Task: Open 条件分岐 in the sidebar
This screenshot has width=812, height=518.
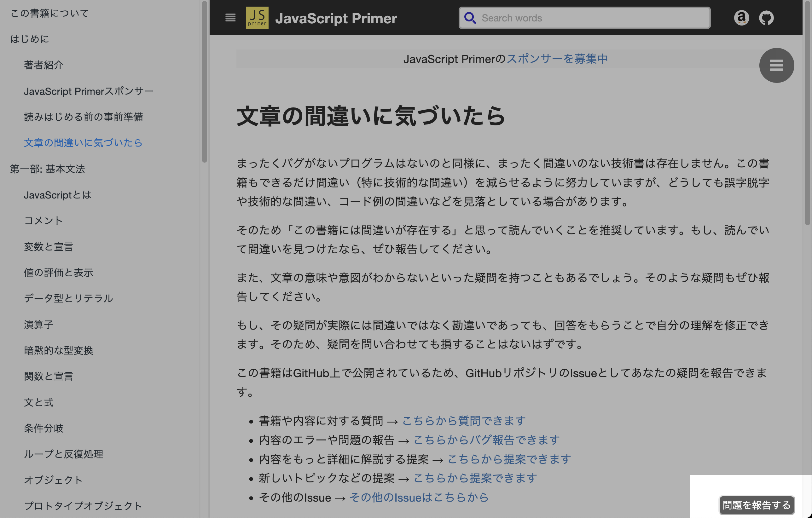Action: coord(43,428)
